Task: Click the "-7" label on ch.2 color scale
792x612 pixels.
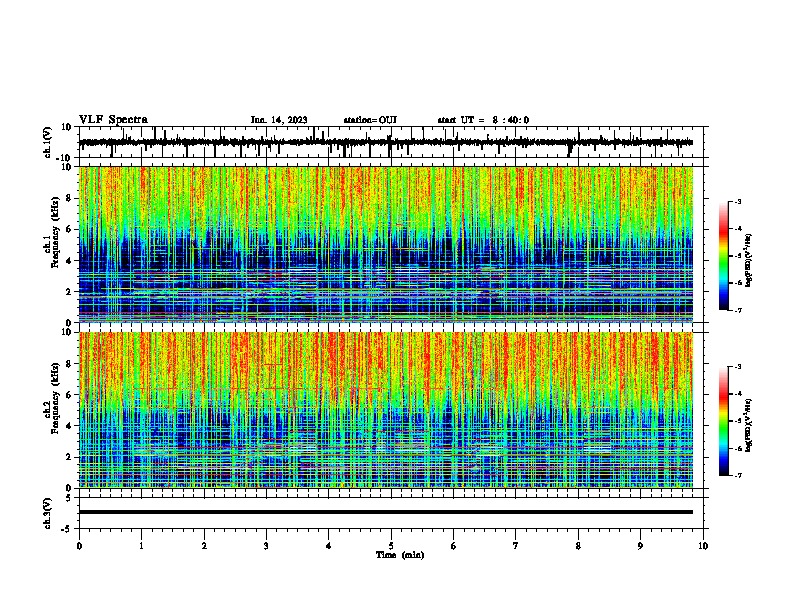Action: coord(738,475)
